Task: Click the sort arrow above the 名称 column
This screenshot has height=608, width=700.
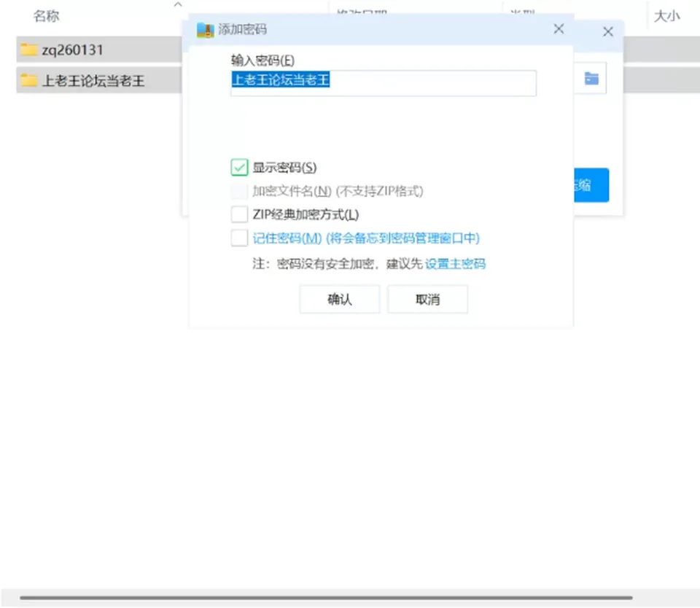Action: coord(178,4)
